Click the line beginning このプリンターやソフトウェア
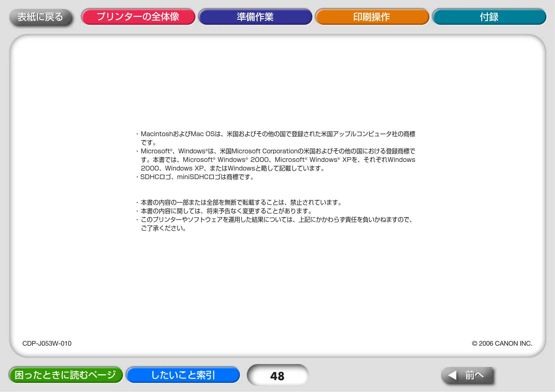Screen dimensions: 555x392 [x=275, y=224]
